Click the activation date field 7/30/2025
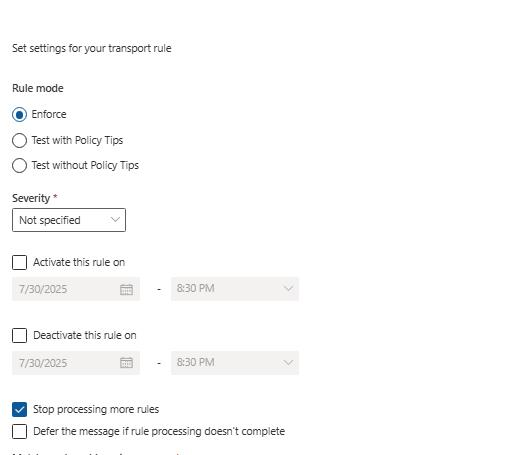 tap(76, 289)
